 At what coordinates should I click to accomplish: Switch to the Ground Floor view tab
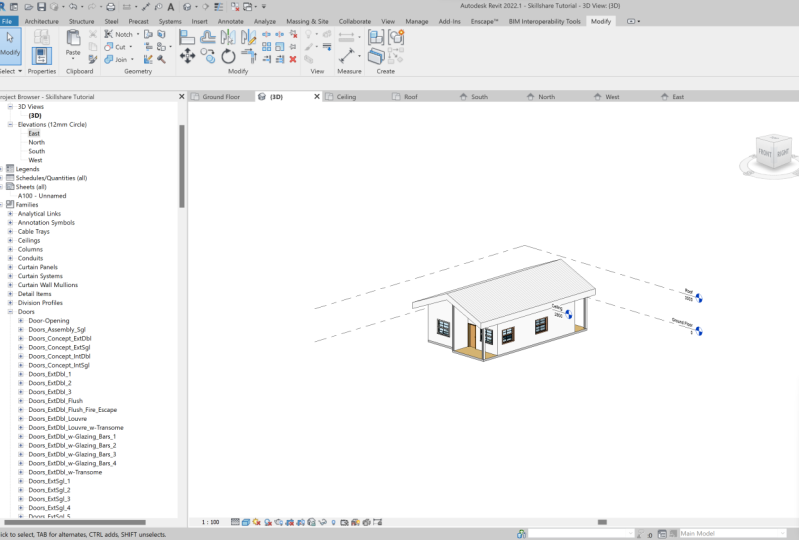(x=221, y=96)
